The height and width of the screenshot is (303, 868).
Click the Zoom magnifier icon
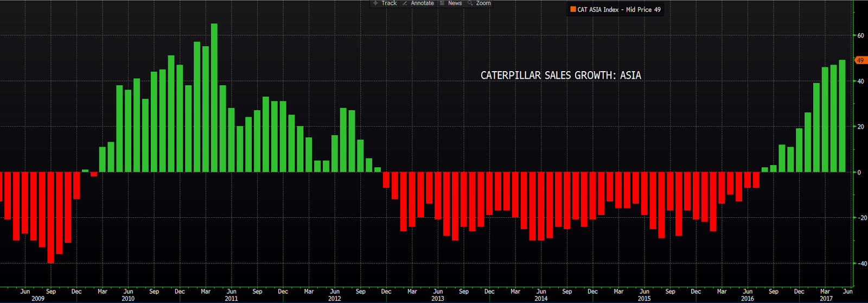click(470, 3)
